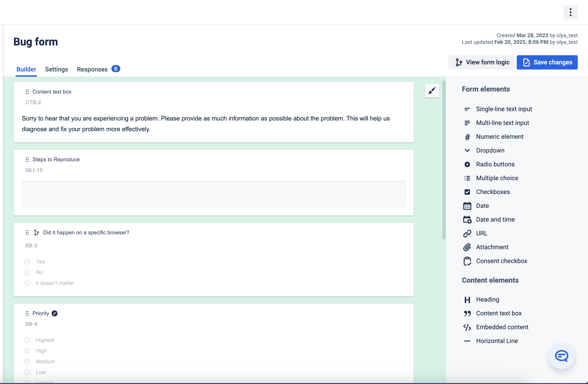Click the logic branch icon on browser question
This screenshot has height=384, width=588.
point(37,233)
